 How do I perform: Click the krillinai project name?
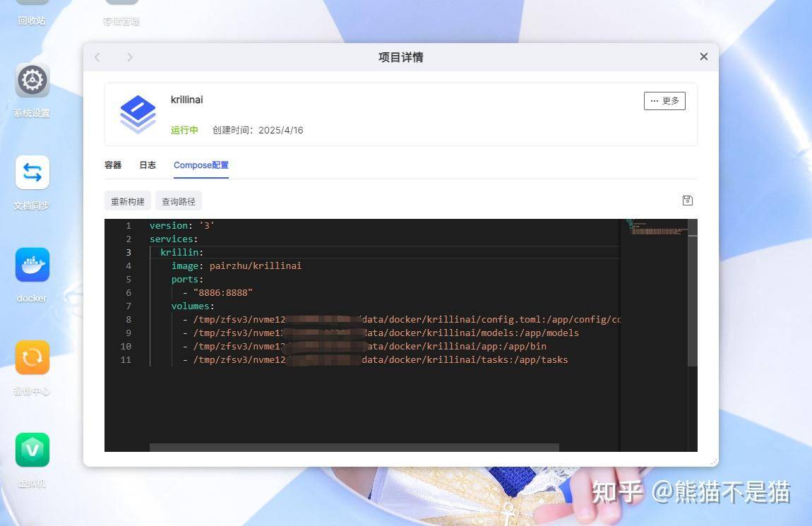click(x=187, y=100)
